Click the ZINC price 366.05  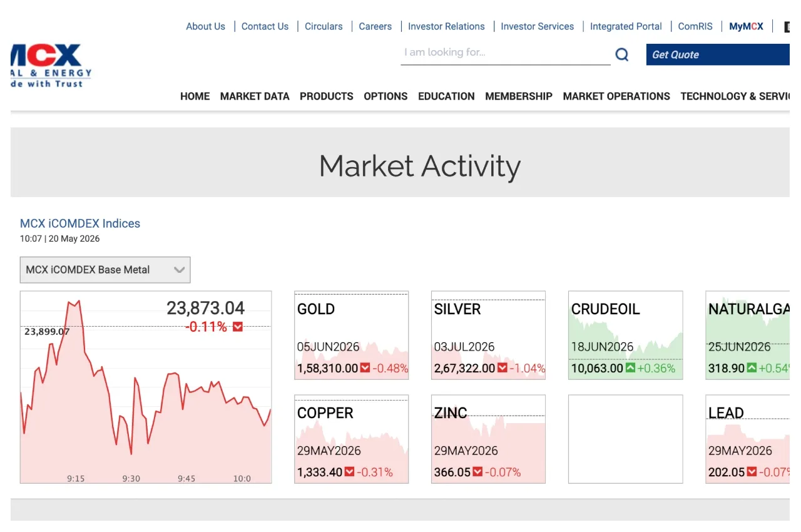[x=452, y=472]
